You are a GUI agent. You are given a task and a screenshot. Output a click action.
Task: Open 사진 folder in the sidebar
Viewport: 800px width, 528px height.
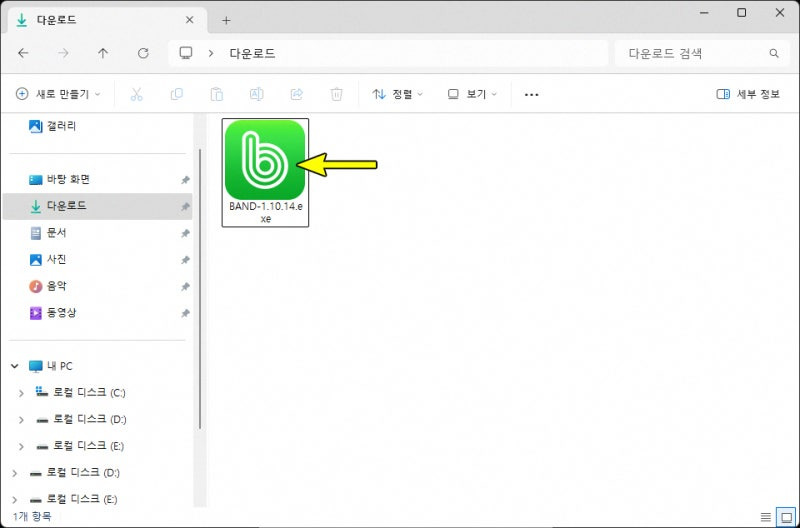[97, 259]
